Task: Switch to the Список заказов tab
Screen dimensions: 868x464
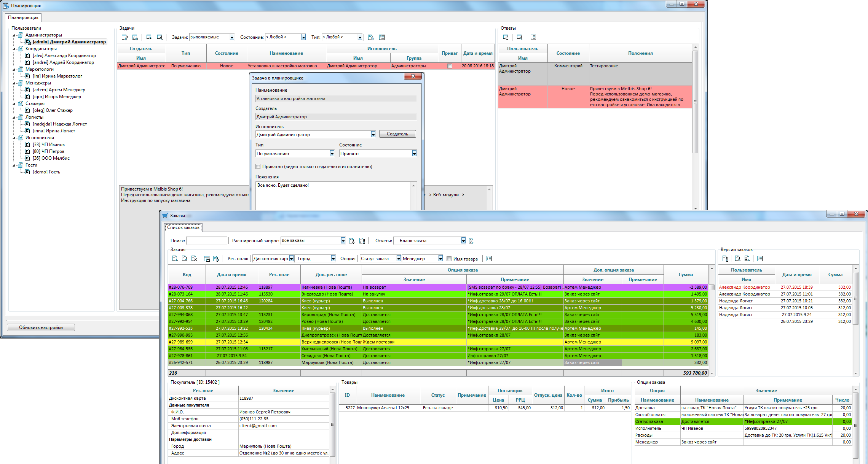Action: click(183, 227)
